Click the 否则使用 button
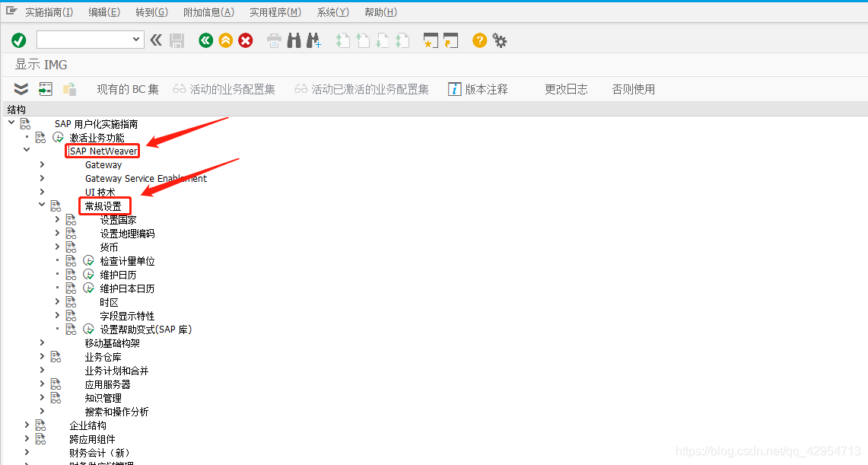This screenshot has height=465, width=868. click(x=633, y=89)
